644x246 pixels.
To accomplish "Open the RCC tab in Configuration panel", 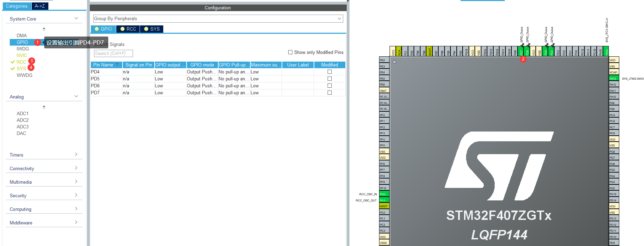I will click(x=128, y=29).
